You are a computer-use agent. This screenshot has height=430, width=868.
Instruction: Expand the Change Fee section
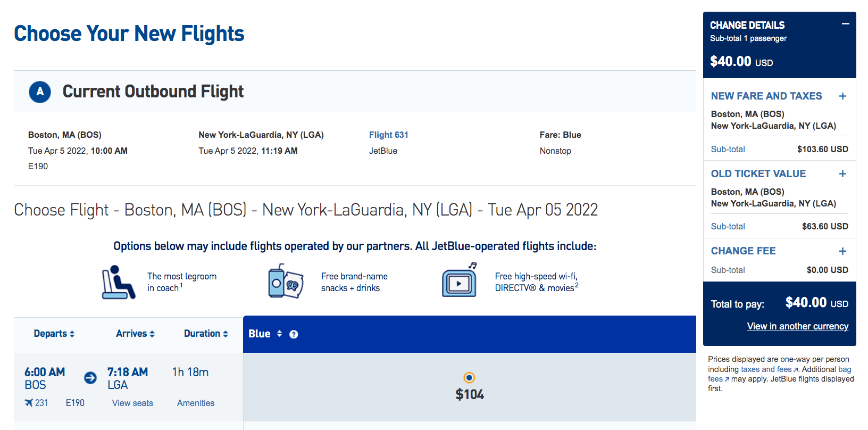coord(842,251)
